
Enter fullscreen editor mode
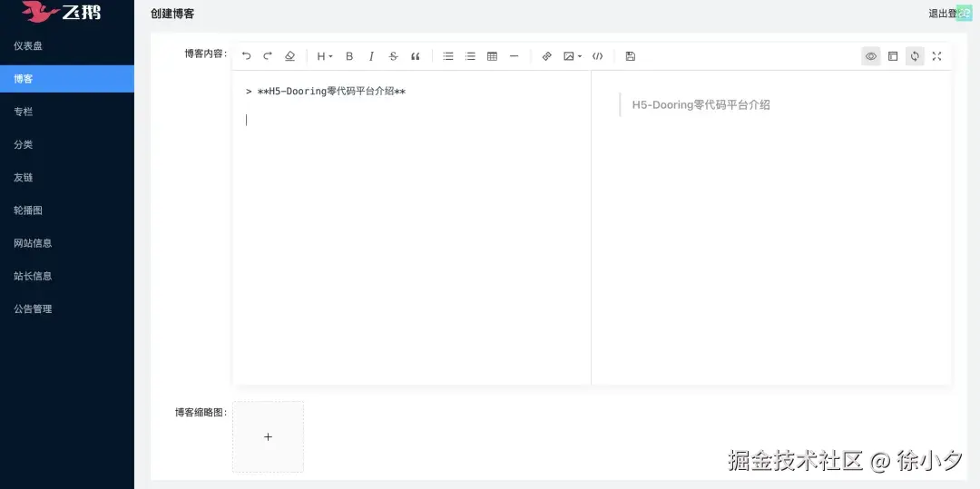pyautogui.click(x=936, y=56)
